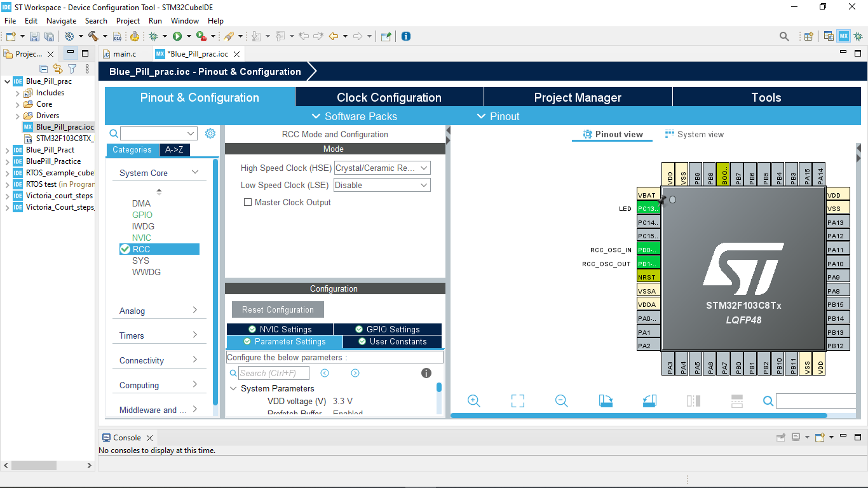Click the Save All toolbar icon
This screenshot has width=868, height=488.
coord(49,36)
